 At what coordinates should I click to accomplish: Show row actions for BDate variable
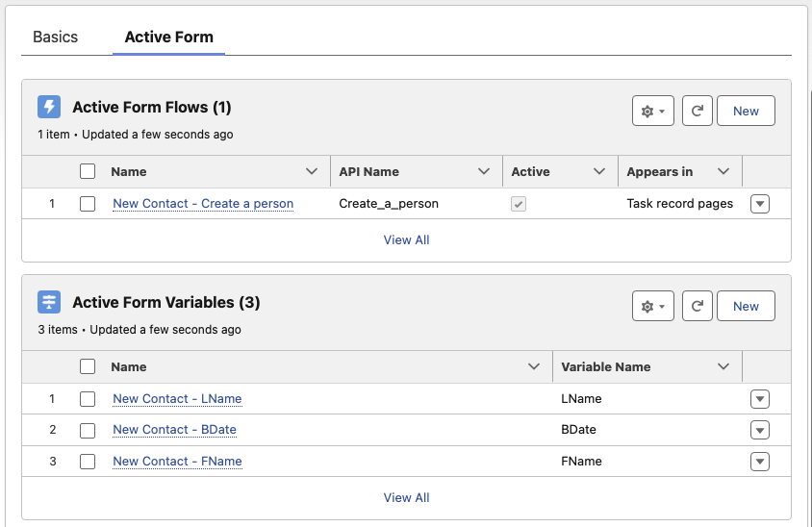coord(760,430)
